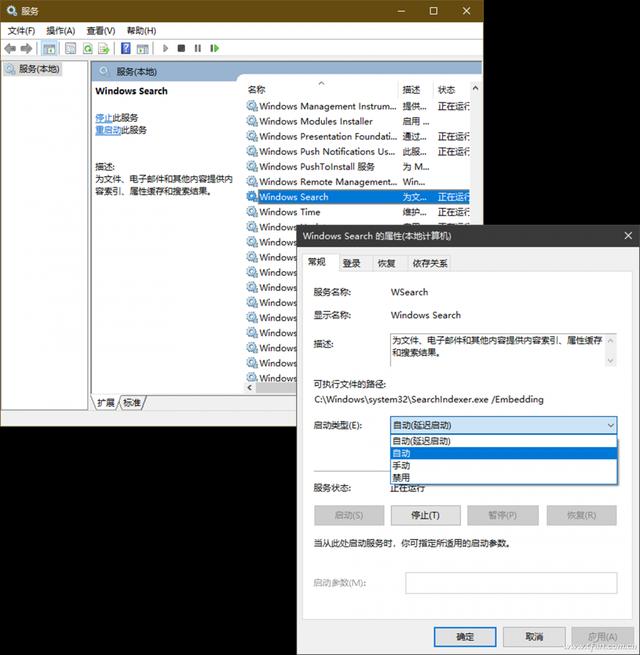Click the left arrow of horizontal scrollbar
Image resolution: width=640 pixels, height=655 pixels.
(x=250, y=387)
